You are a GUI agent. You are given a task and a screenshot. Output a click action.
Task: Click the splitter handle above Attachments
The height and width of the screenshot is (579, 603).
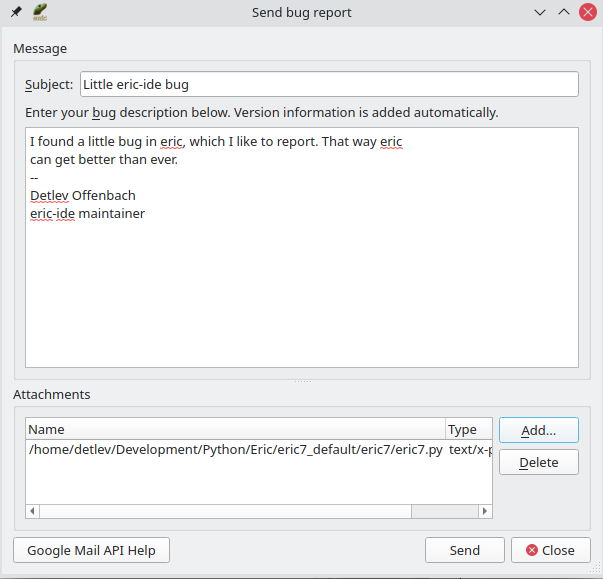click(x=302, y=381)
